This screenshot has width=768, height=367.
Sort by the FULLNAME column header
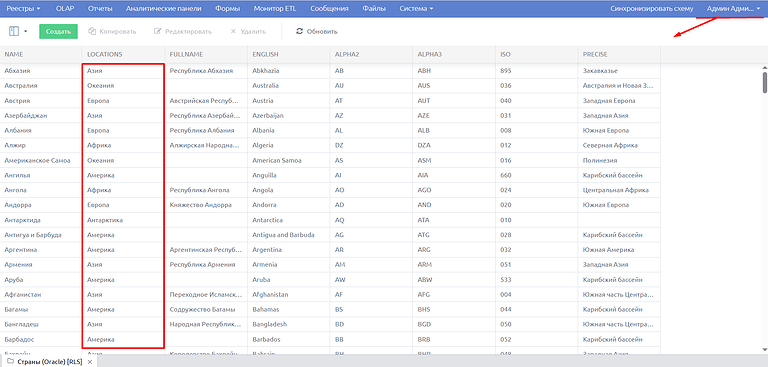tap(206, 54)
